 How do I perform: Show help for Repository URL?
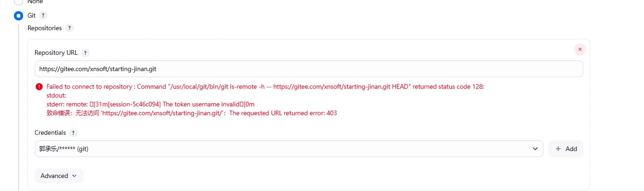[85, 53]
